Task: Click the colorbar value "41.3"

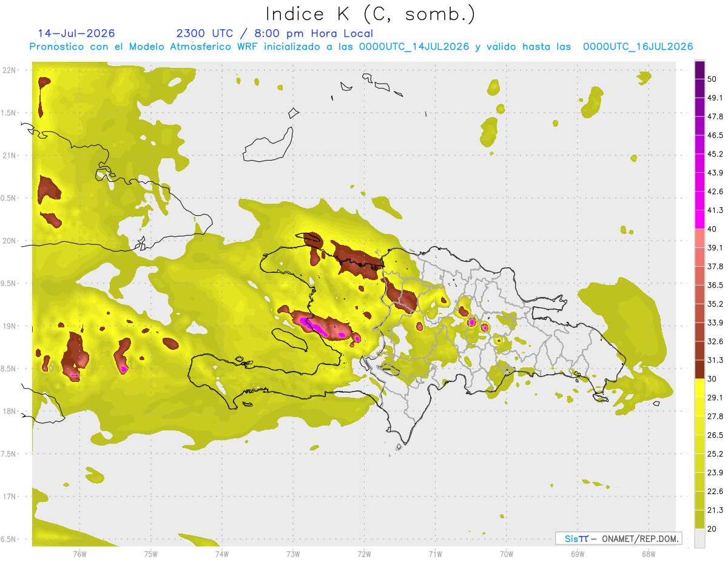Action: [x=715, y=210]
